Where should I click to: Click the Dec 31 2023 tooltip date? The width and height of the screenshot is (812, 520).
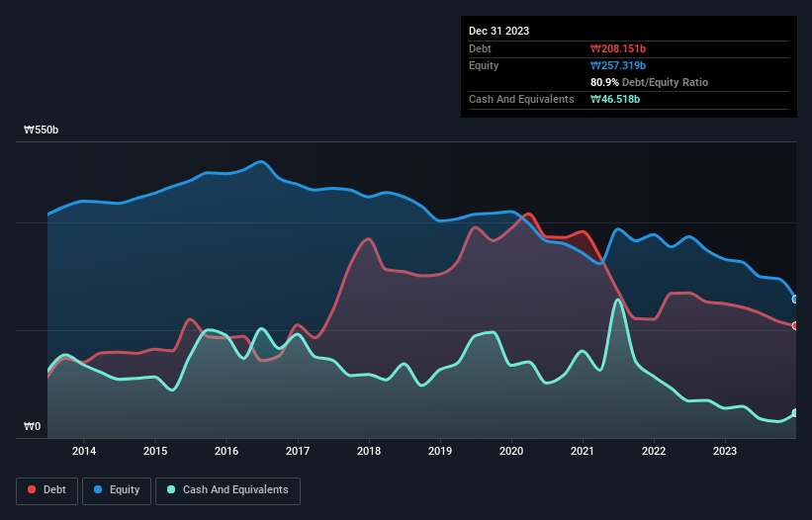click(498, 31)
